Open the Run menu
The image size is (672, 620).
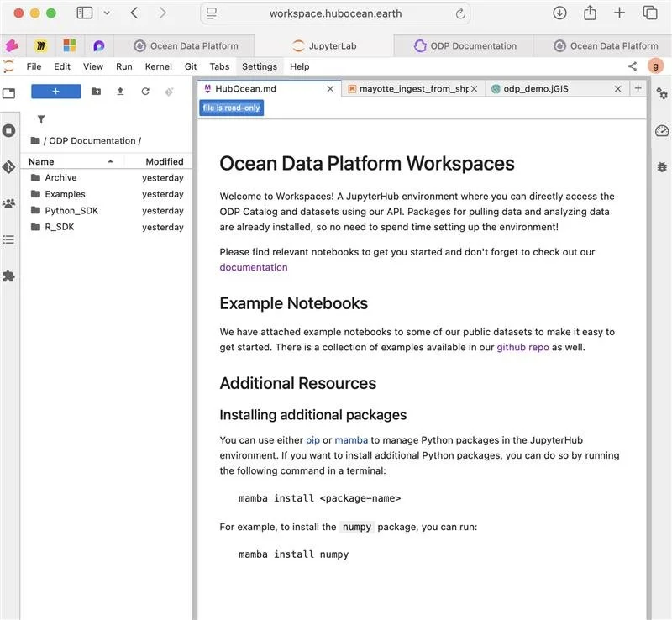123,66
